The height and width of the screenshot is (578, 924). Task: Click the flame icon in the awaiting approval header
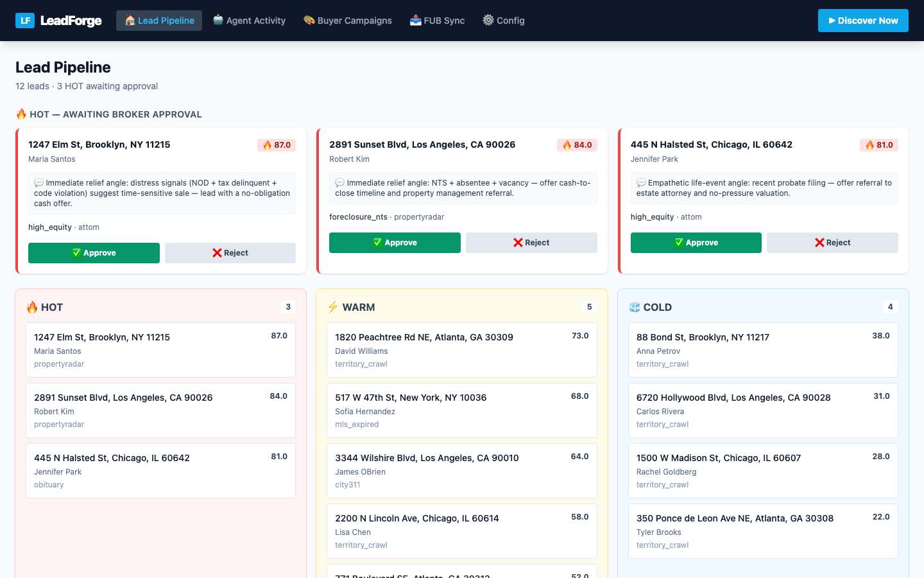[21, 114]
